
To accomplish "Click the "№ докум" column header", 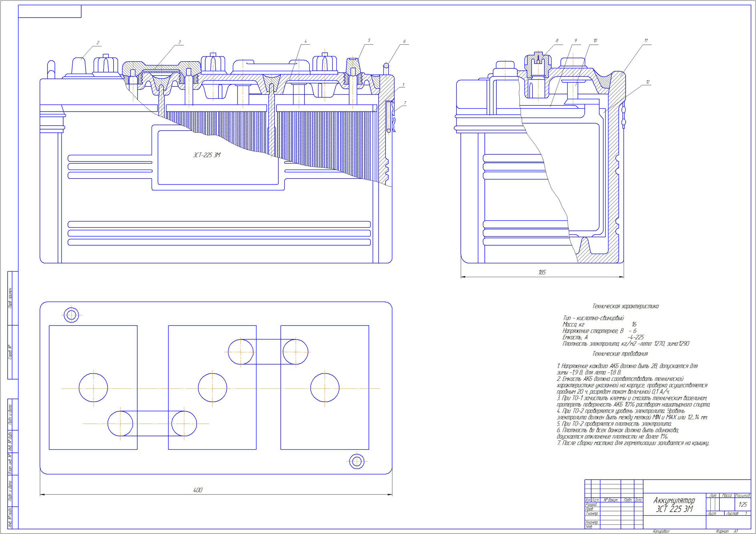I will 610,500.
